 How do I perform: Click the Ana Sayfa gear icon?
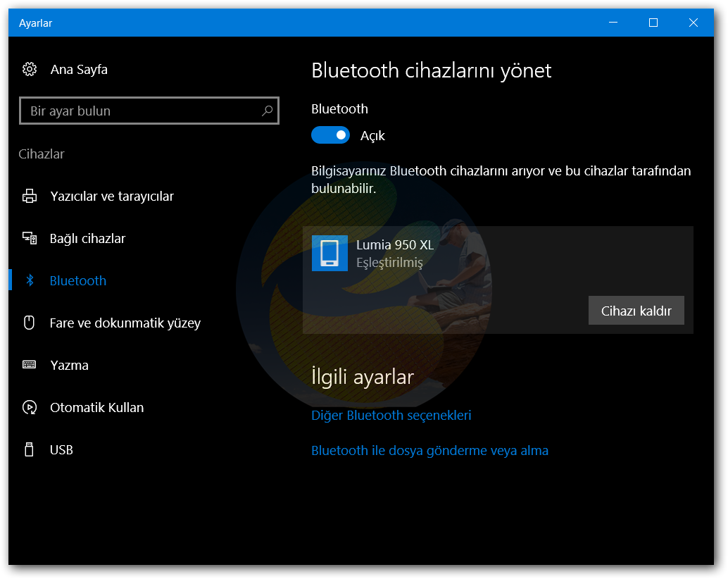30,69
